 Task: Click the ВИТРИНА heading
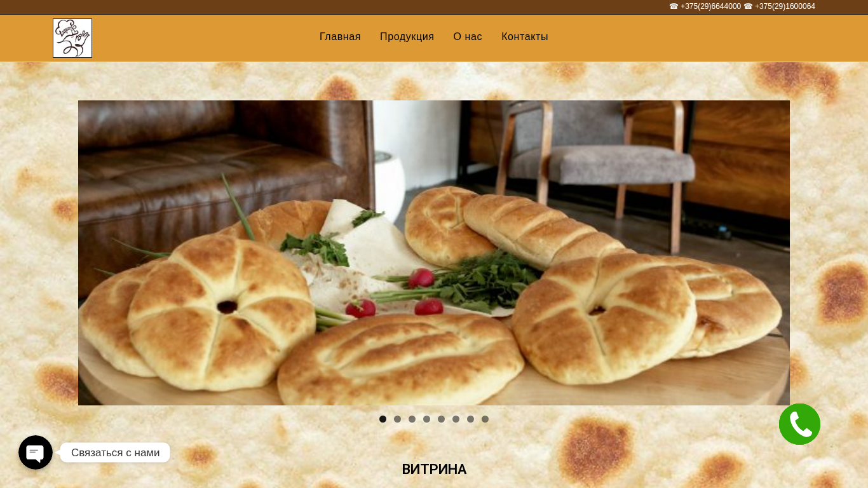click(434, 470)
